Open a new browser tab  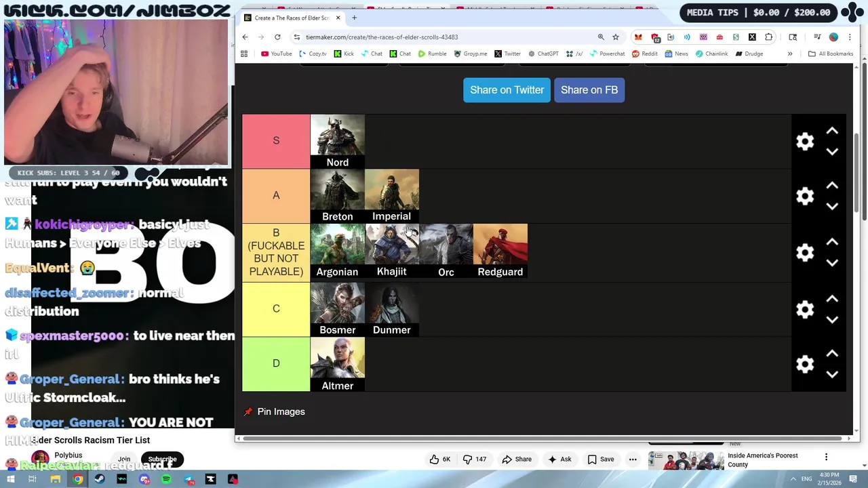pyautogui.click(x=354, y=18)
